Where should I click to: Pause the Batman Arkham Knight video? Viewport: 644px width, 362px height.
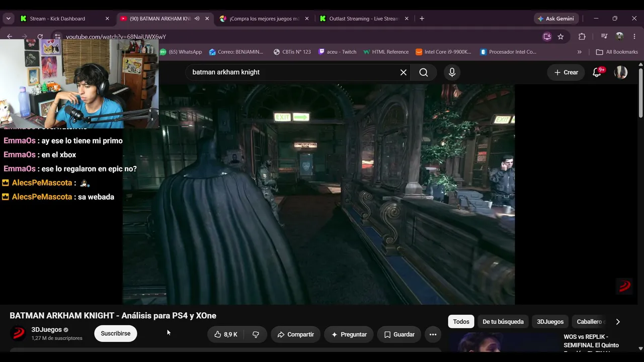point(318,194)
